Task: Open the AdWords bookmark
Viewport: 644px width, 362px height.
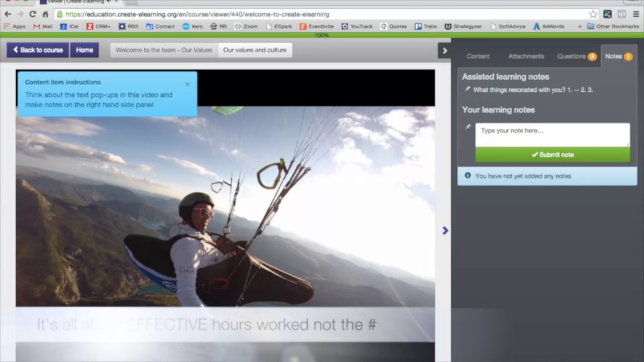Action: 549,26
